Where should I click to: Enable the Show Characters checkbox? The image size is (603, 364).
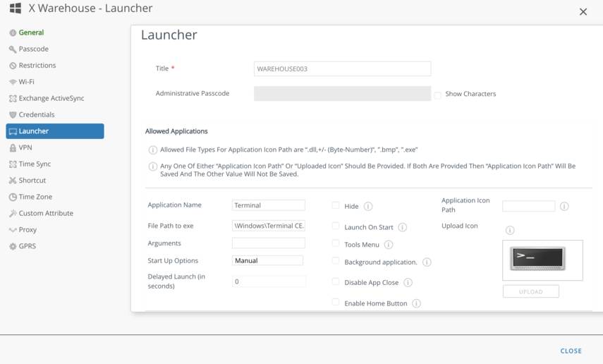coord(438,95)
